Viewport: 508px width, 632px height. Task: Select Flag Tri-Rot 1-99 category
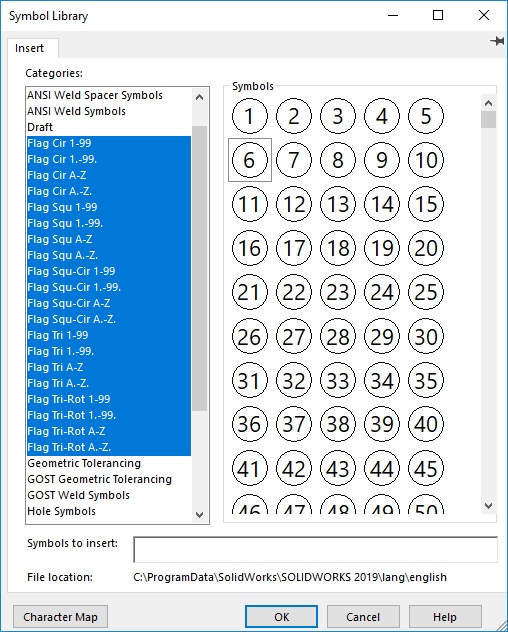pyautogui.click(x=109, y=399)
